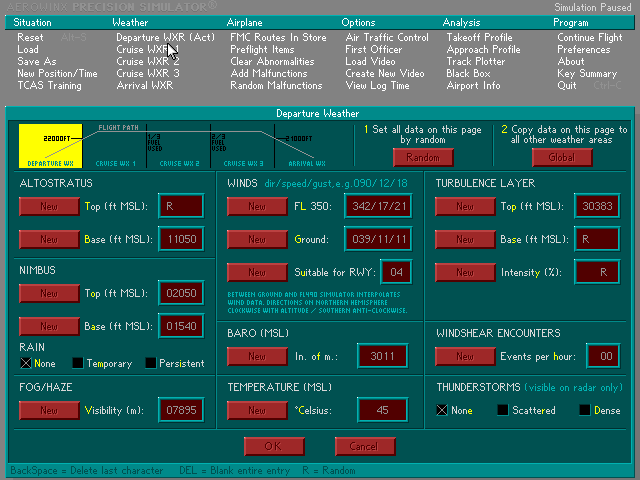Click Events per hour field 00
640x480 pixels.
[x=604, y=356]
